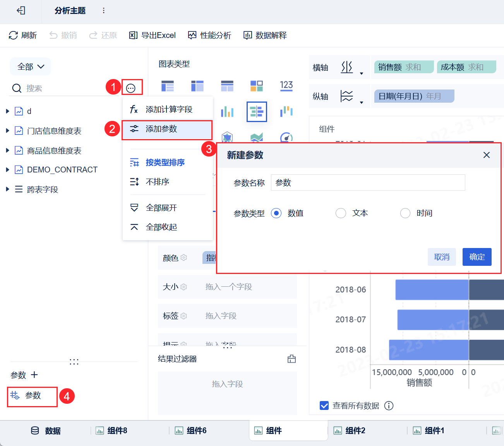Image resolution: width=504 pixels, height=446 pixels.
Task: Click the 还原 redo toolbar button
Action: 103,35
